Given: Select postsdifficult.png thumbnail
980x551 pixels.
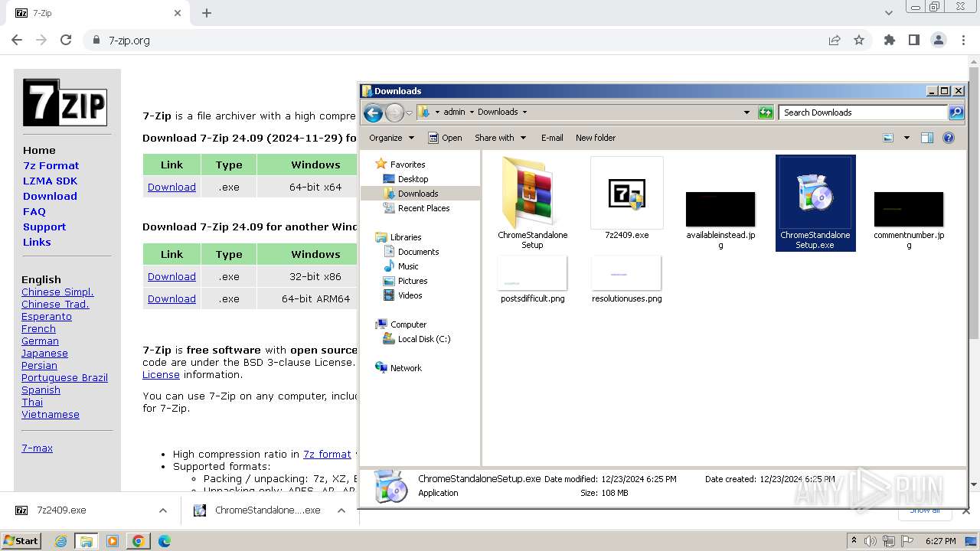Looking at the screenshot, I should pyautogui.click(x=533, y=273).
